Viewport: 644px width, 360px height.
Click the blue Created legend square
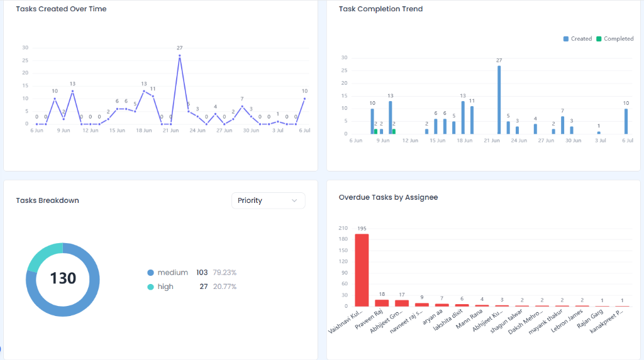(566, 38)
